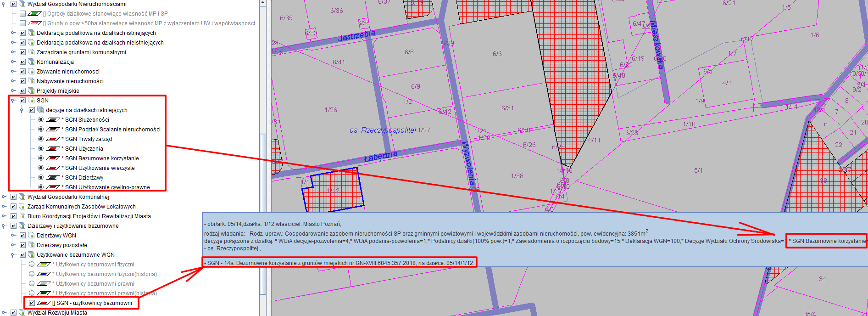The image size is (868, 316).
Task: Uncheck SGN - użytkownicy bezumowni checkbox
Action: point(32,303)
